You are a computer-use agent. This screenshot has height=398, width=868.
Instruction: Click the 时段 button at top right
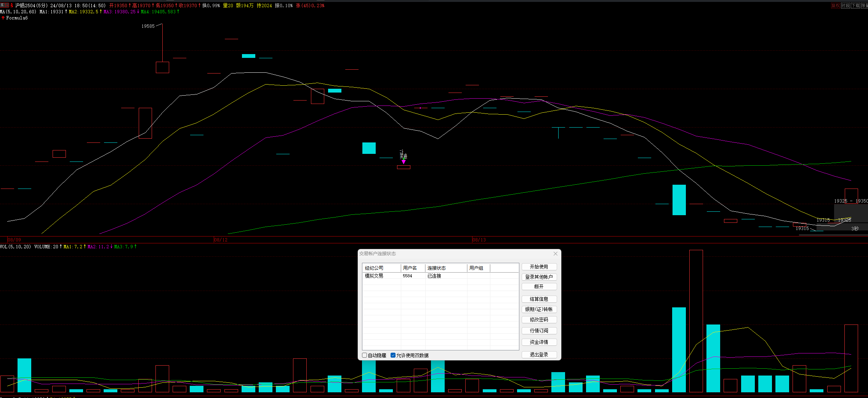(x=846, y=6)
